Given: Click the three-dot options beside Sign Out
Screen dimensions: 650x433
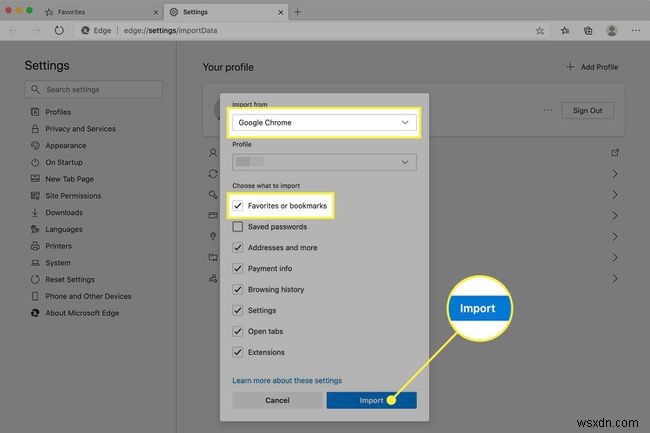Looking at the screenshot, I should pyautogui.click(x=548, y=110).
